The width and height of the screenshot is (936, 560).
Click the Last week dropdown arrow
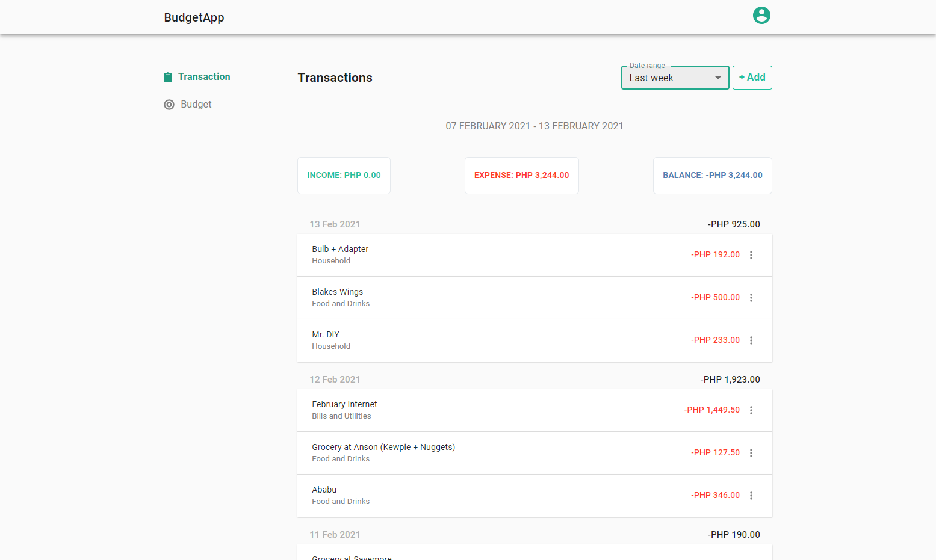click(717, 78)
